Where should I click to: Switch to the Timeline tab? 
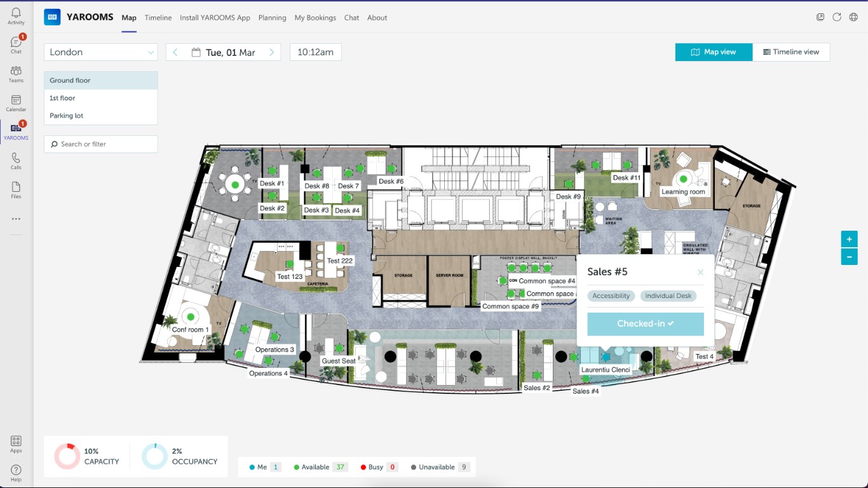pos(158,18)
